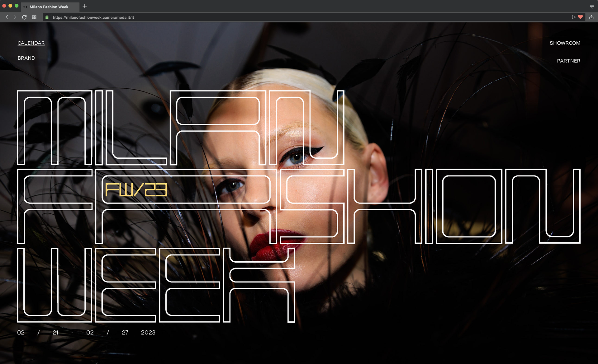Click the green padlock security icon

coord(47,17)
